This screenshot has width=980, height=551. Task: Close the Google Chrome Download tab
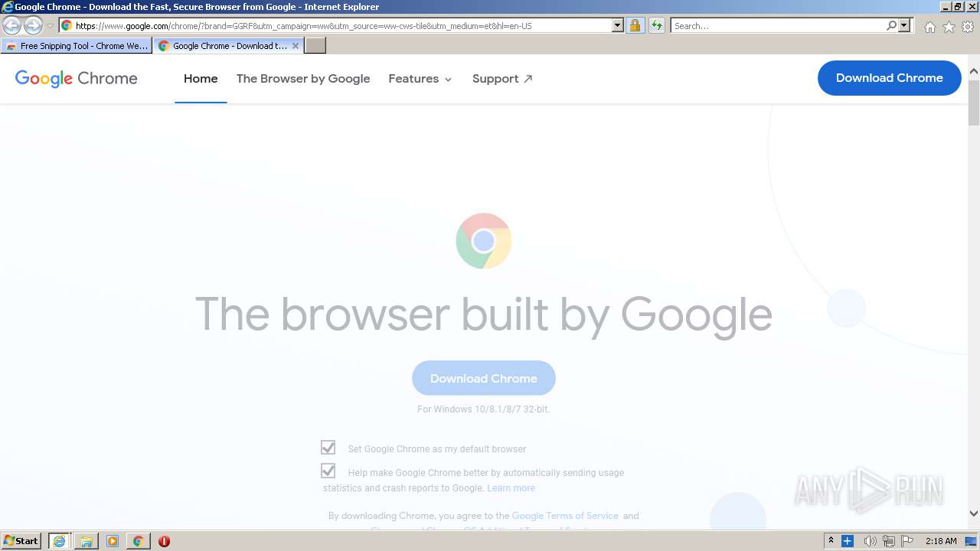tap(296, 46)
